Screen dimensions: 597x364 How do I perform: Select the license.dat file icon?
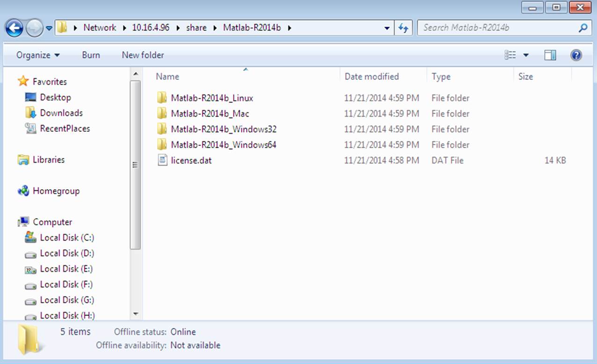click(x=162, y=160)
